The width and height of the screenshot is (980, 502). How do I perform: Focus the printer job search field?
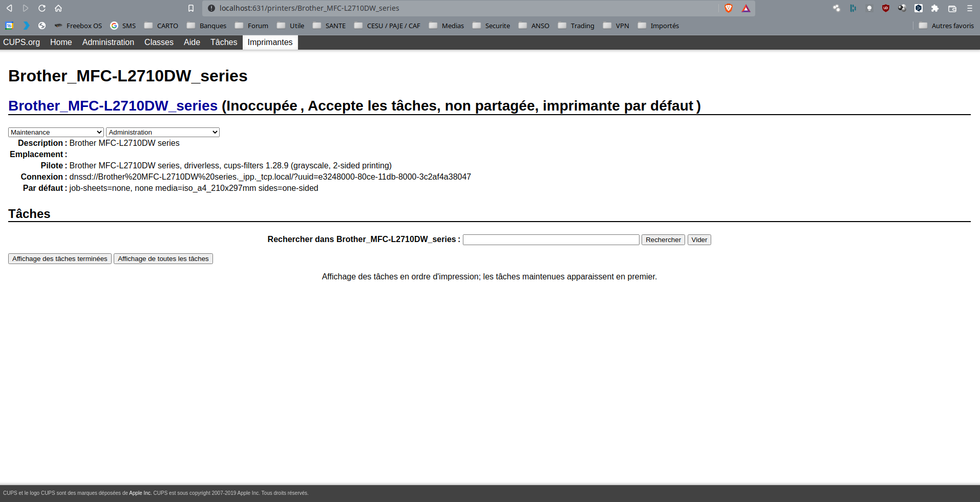pos(551,239)
